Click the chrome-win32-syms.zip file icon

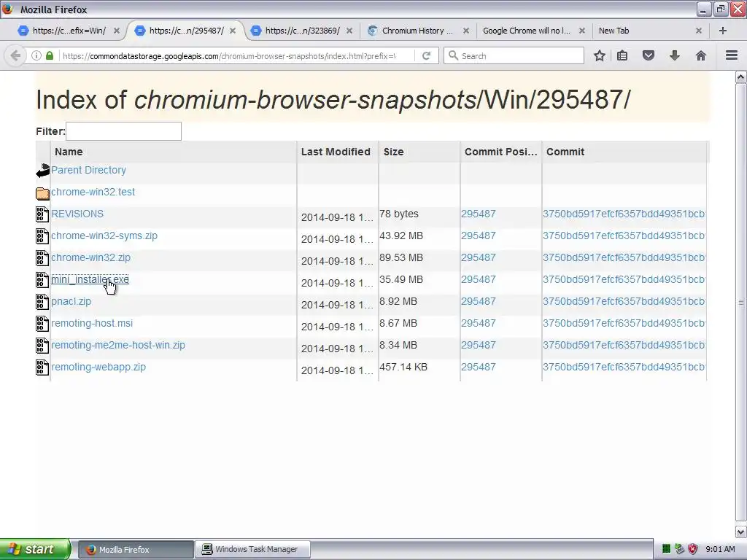point(42,236)
